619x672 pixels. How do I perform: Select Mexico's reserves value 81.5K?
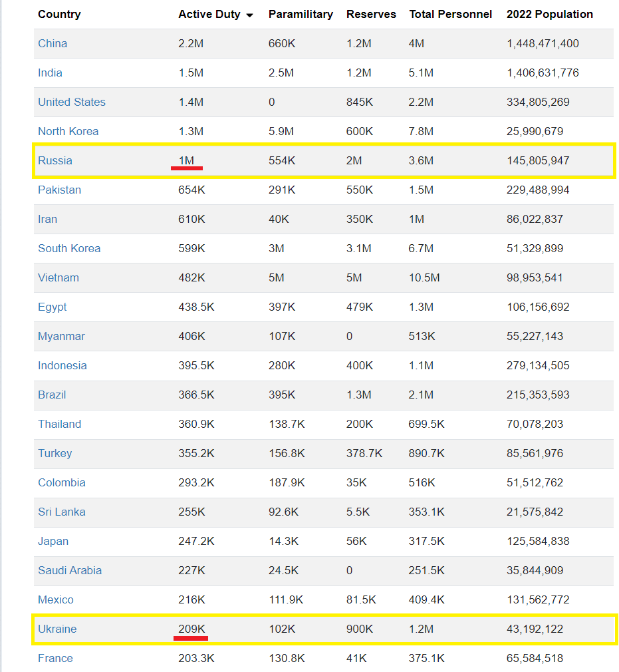(x=361, y=600)
